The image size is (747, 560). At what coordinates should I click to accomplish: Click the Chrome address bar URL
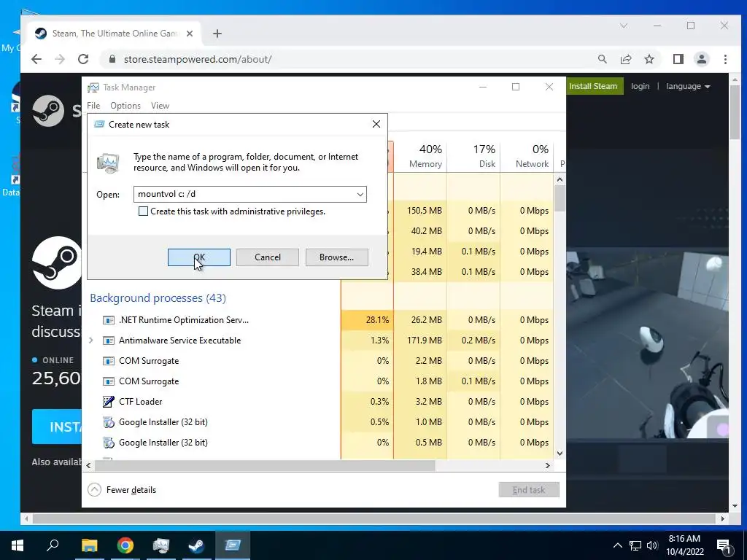[x=198, y=59]
